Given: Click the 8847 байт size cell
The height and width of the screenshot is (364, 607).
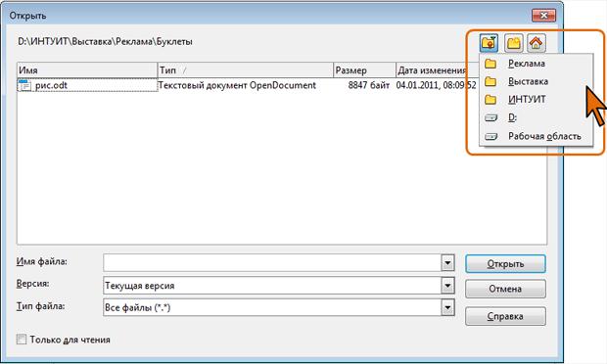Looking at the screenshot, I should click(368, 85).
